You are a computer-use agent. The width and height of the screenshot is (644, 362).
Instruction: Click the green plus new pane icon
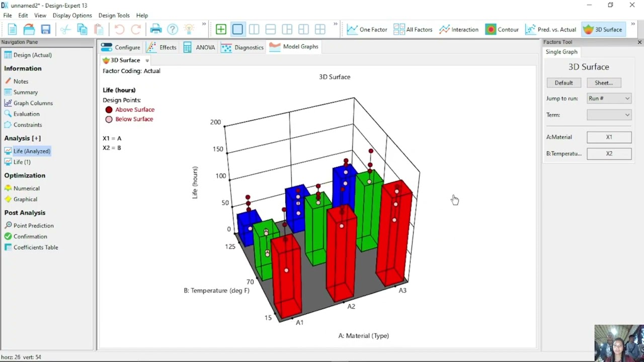coord(221,29)
